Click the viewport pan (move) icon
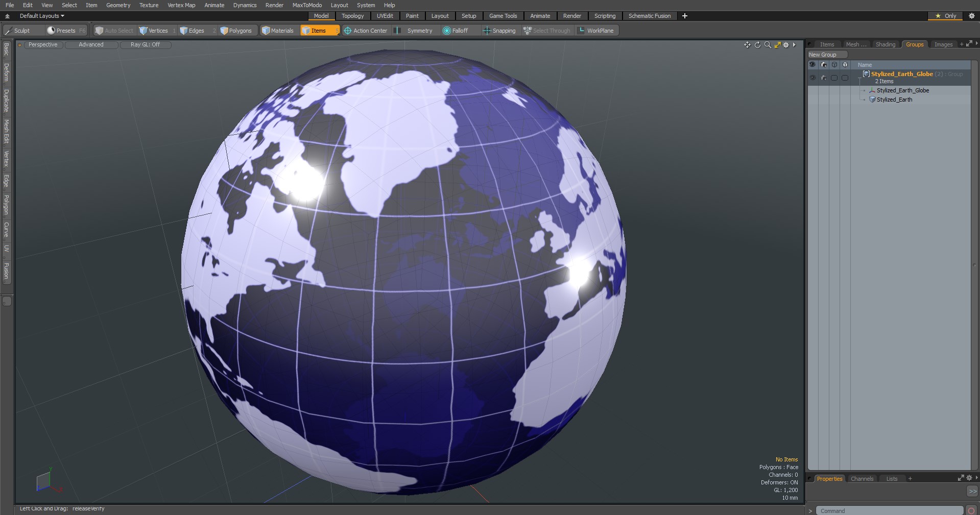 [747, 45]
